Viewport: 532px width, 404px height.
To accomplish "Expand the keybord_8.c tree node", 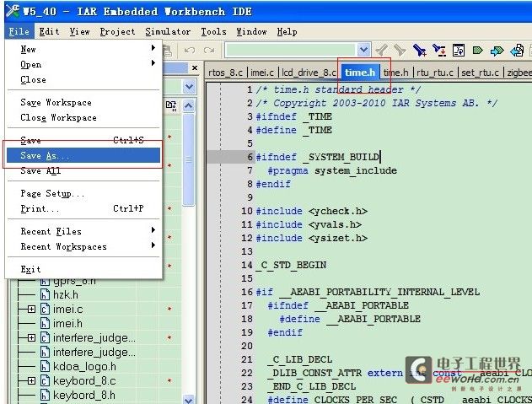I will coord(32,381).
